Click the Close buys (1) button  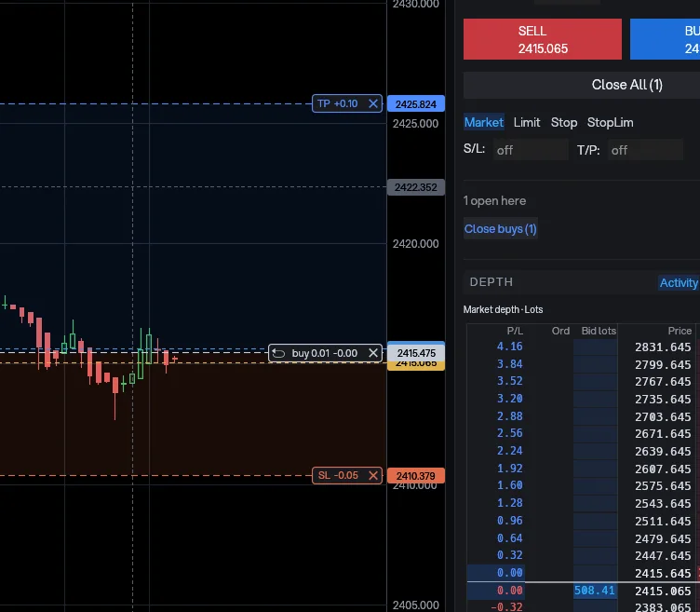pyautogui.click(x=501, y=229)
